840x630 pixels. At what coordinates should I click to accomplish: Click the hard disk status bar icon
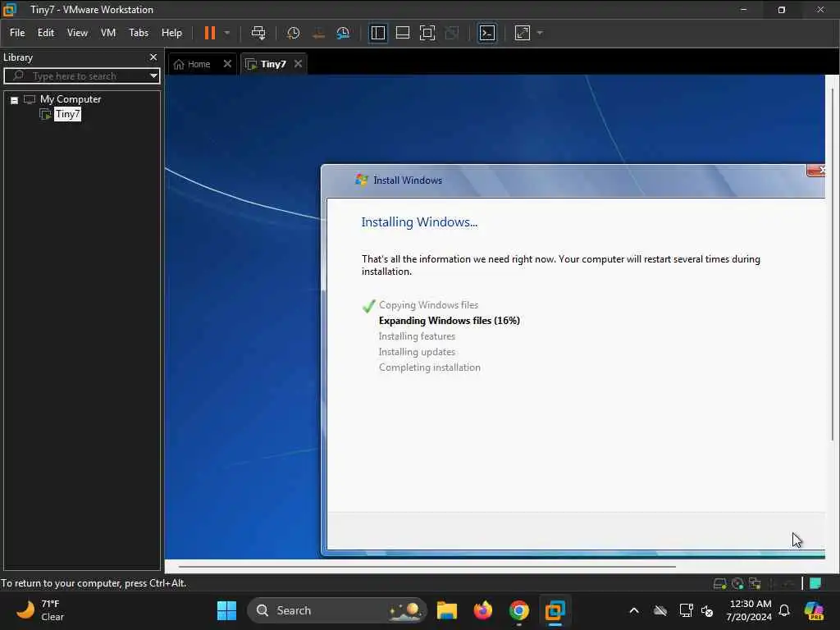[x=720, y=583]
